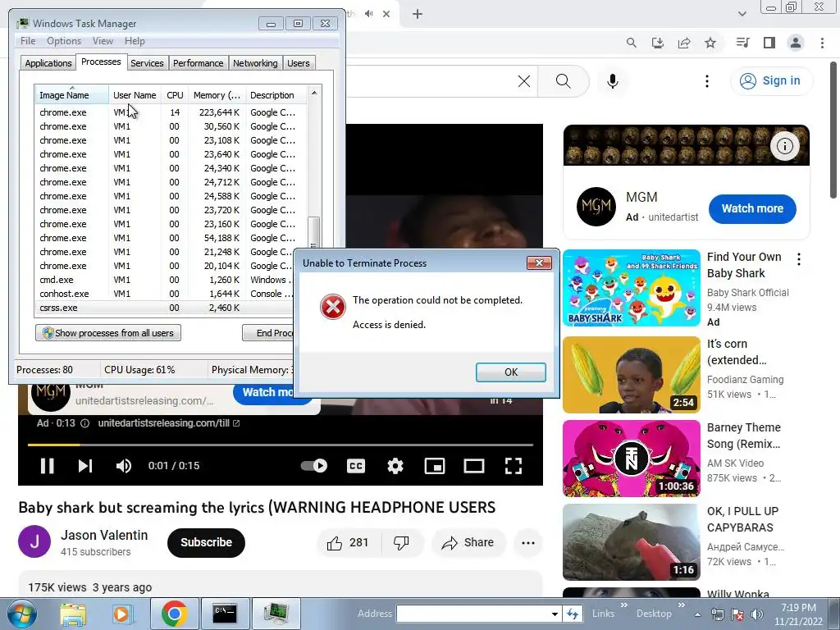Open the command prompt taskbar button
The width and height of the screenshot is (840, 630).
(x=225, y=614)
